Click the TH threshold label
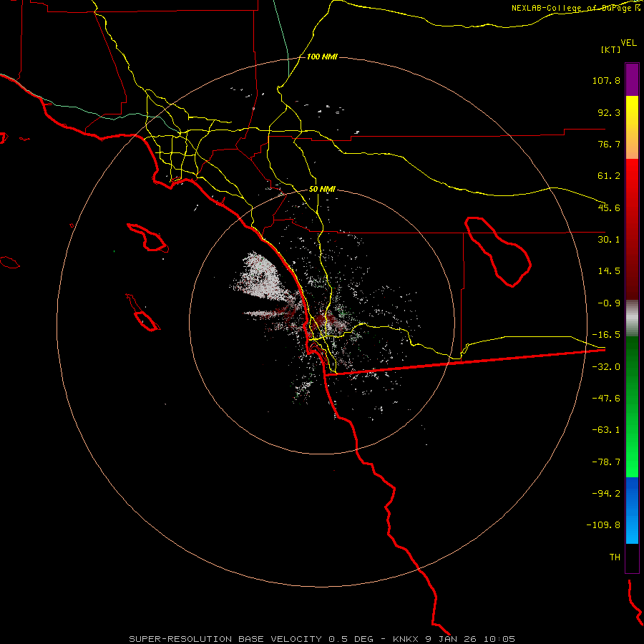 615,557
